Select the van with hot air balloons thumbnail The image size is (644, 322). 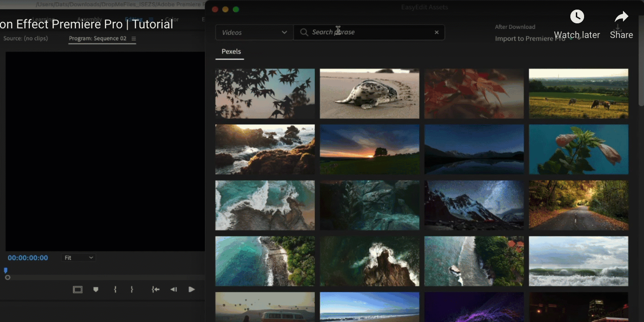click(x=265, y=307)
